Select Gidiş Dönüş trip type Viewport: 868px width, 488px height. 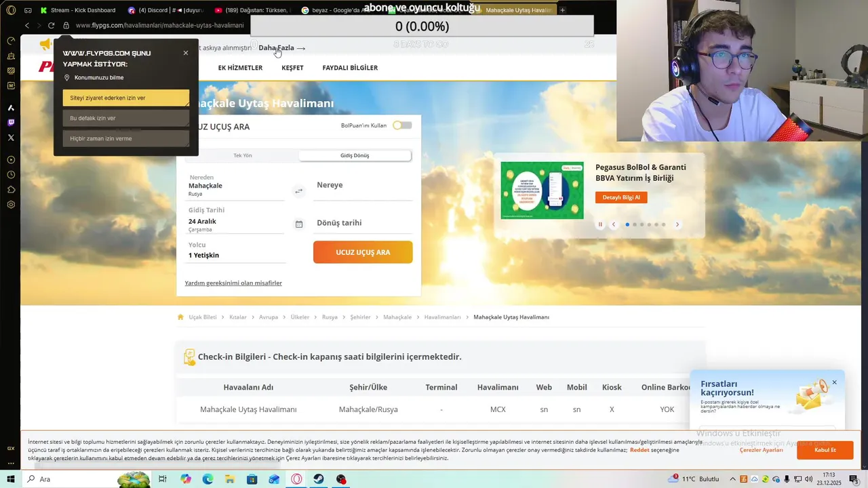point(355,155)
